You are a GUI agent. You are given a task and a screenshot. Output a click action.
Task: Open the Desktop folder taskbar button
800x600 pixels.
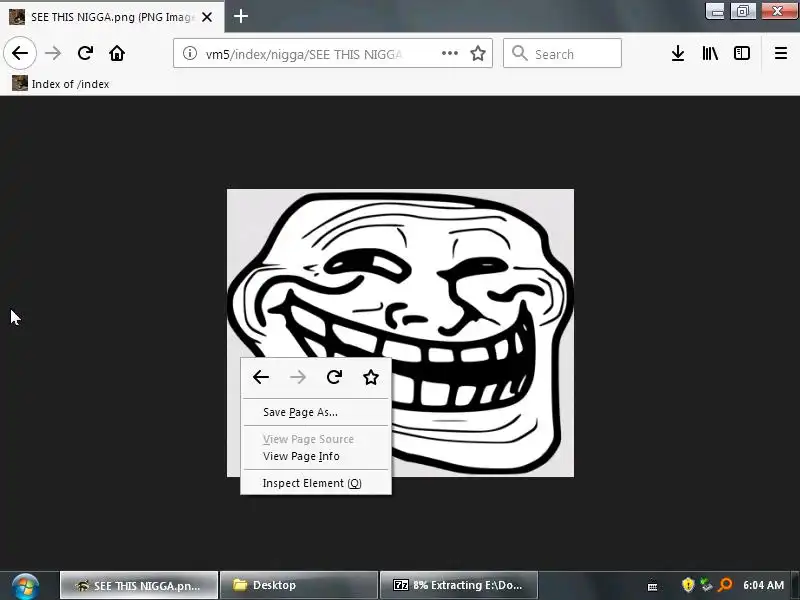[x=298, y=585]
